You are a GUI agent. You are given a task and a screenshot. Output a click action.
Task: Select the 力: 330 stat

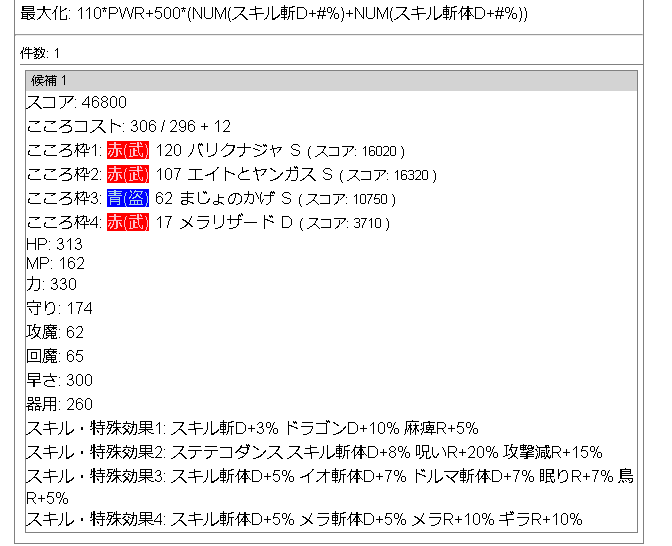pyautogui.click(x=51, y=284)
